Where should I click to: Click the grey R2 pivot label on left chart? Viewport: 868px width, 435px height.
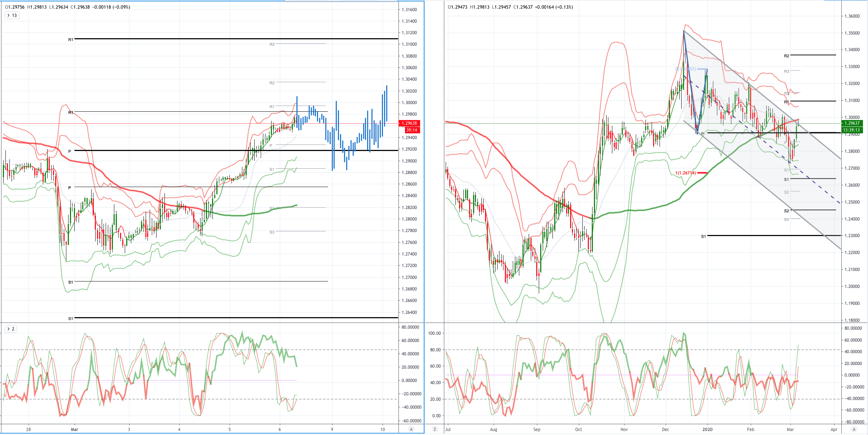point(272,83)
